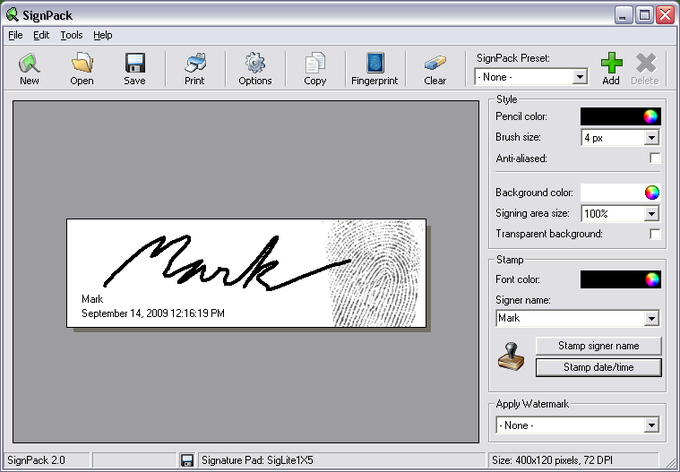Click the fingerprint image on signature
Image resolution: width=680 pixels, height=472 pixels.
point(376,273)
